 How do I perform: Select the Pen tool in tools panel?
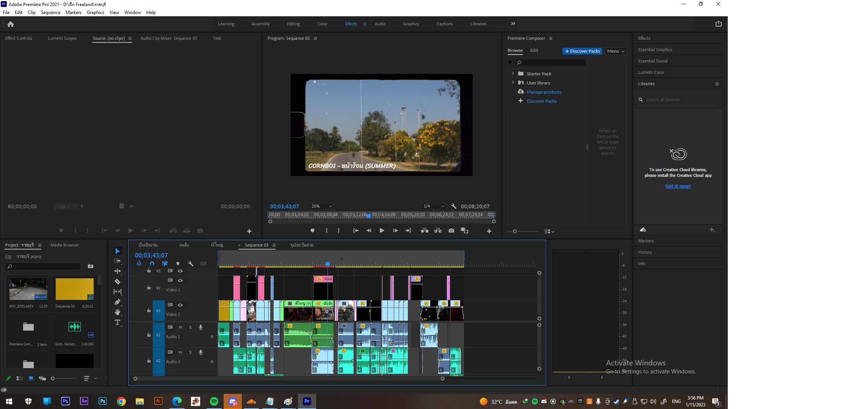point(118,302)
